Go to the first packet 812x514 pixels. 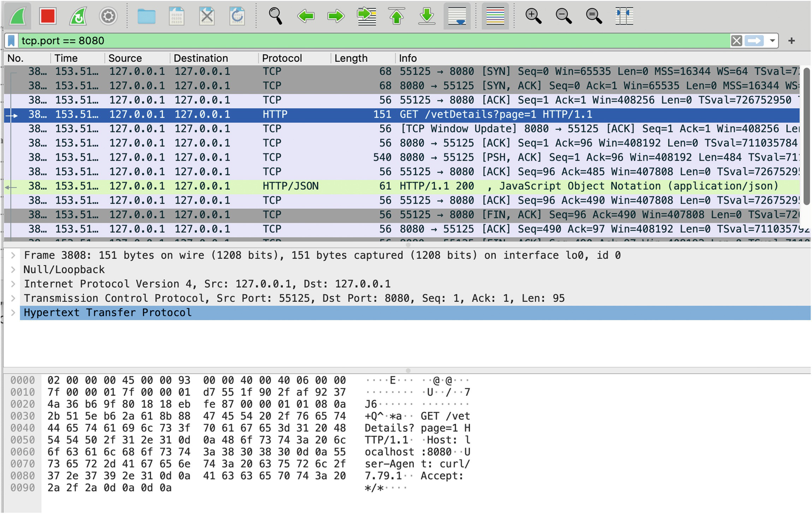point(397,16)
